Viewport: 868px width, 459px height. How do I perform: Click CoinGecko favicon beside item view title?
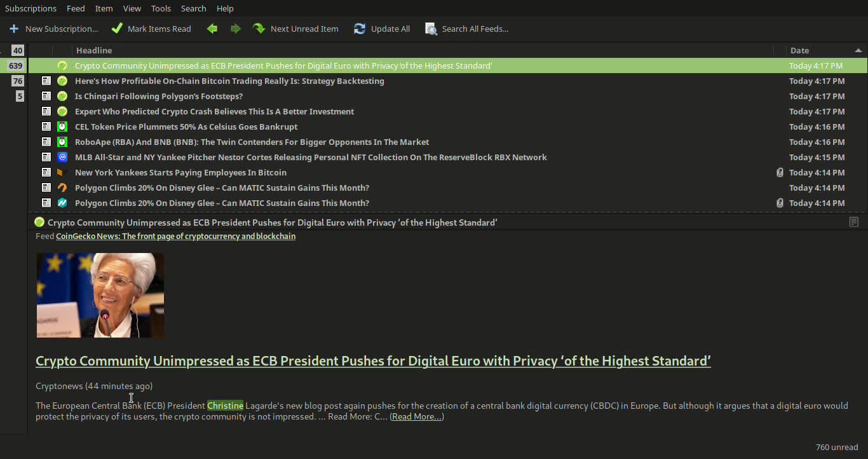(x=39, y=222)
